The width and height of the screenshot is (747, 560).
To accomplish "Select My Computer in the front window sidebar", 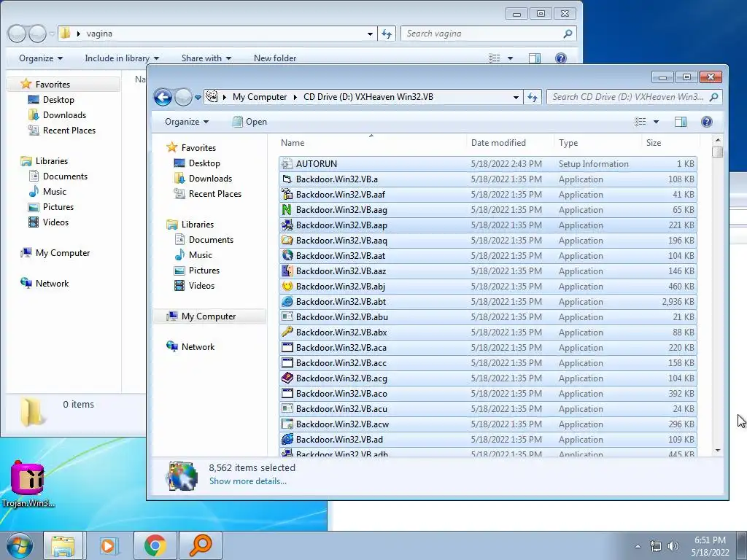I will [x=208, y=316].
